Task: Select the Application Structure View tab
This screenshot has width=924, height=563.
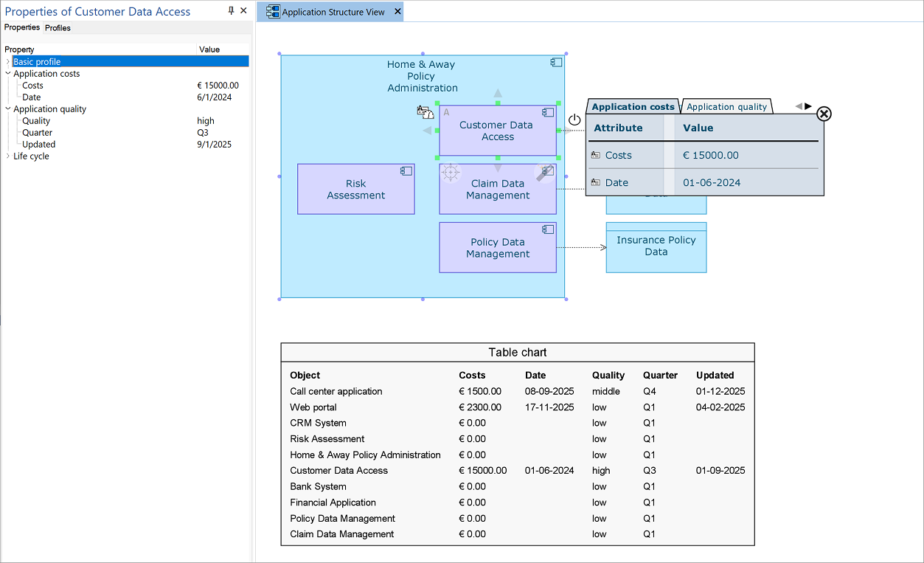Action: pos(333,12)
